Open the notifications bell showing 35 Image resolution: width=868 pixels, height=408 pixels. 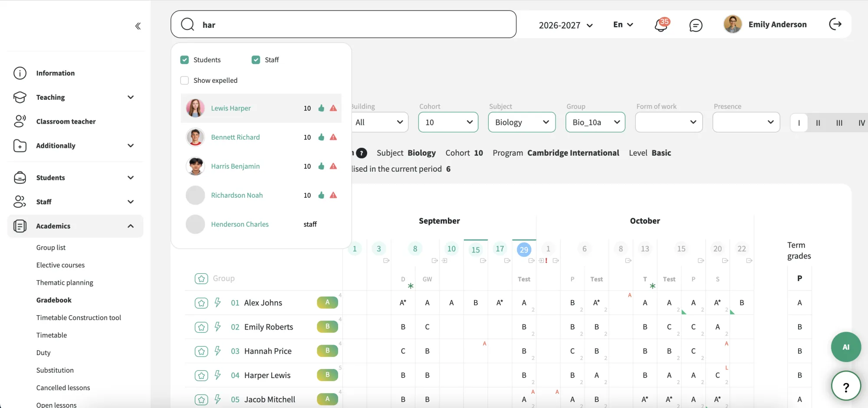pos(661,25)
